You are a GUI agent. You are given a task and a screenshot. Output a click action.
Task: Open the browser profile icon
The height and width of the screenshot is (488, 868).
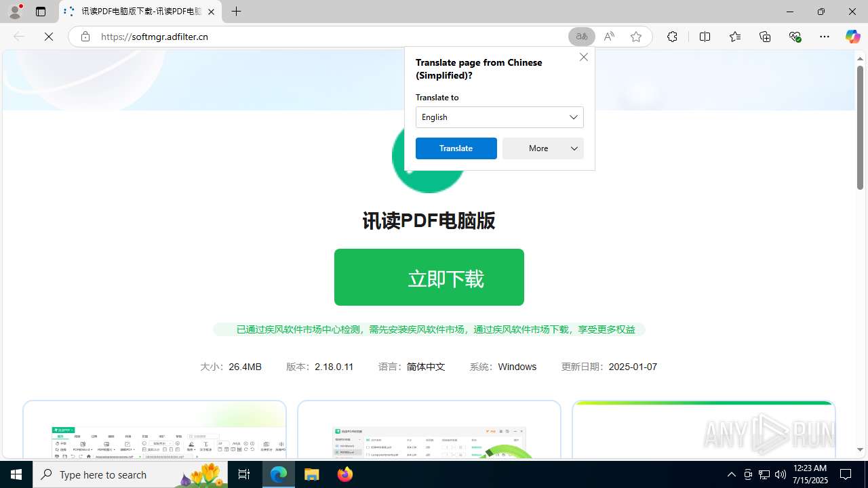15,12
